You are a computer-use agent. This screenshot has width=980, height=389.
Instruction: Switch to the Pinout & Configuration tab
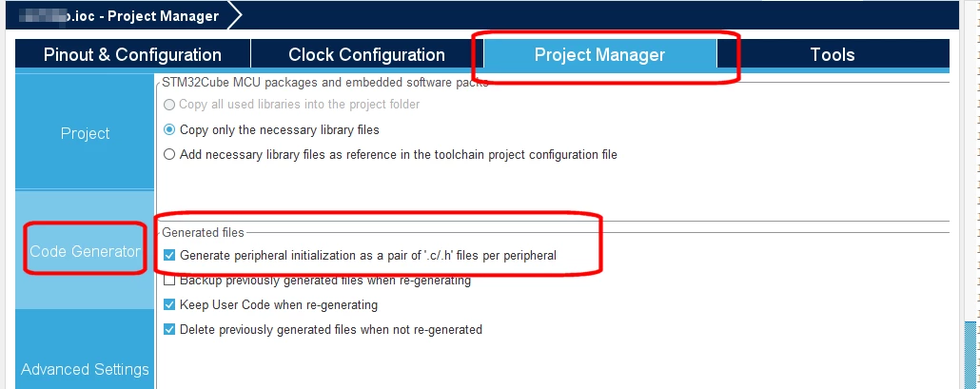[132, 54]
